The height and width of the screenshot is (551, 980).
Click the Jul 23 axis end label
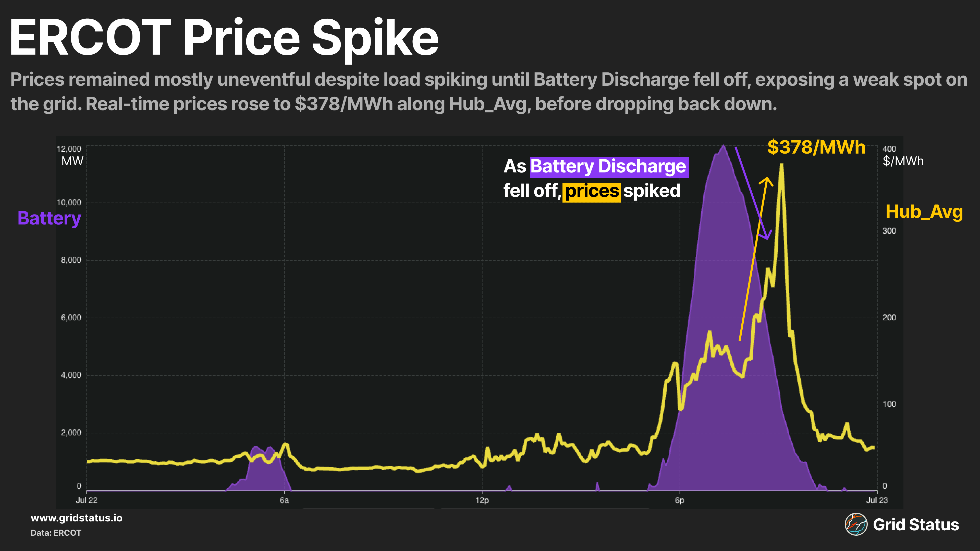point(877,500)
